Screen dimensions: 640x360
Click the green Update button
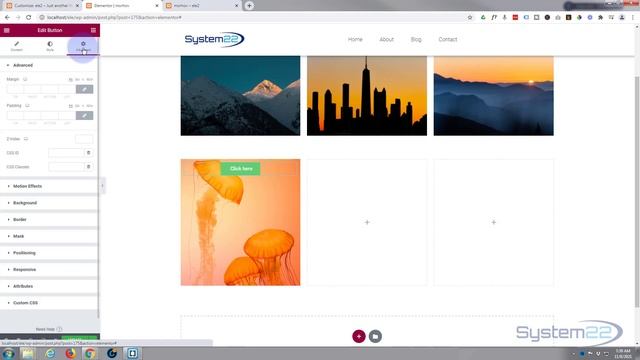pyautogui.click(x=80, y=338)
